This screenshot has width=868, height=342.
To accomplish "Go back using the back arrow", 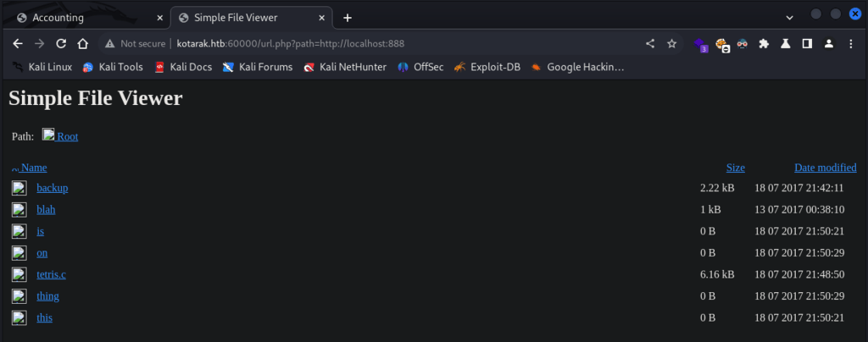I will [18, 43].
